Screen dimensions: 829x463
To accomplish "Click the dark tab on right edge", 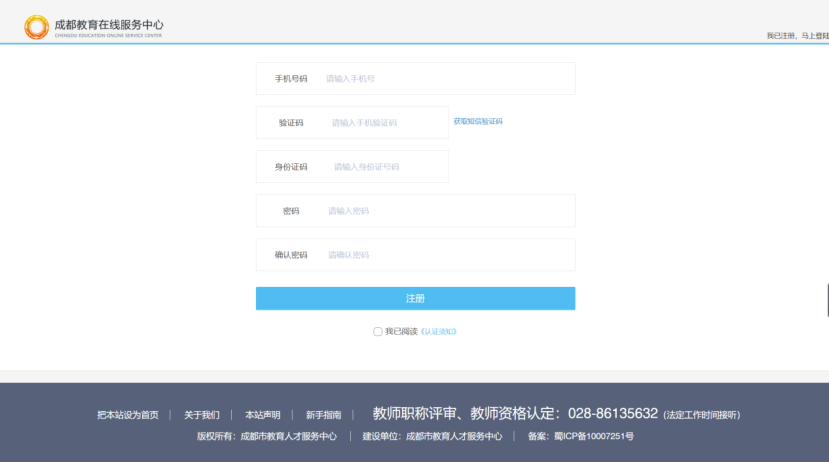I will point(826,299).
